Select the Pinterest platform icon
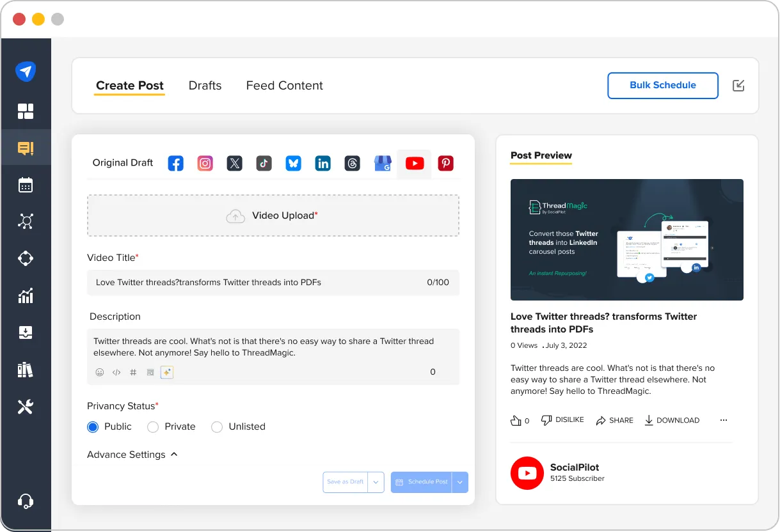780x532 pixels. tap(445, 163)
